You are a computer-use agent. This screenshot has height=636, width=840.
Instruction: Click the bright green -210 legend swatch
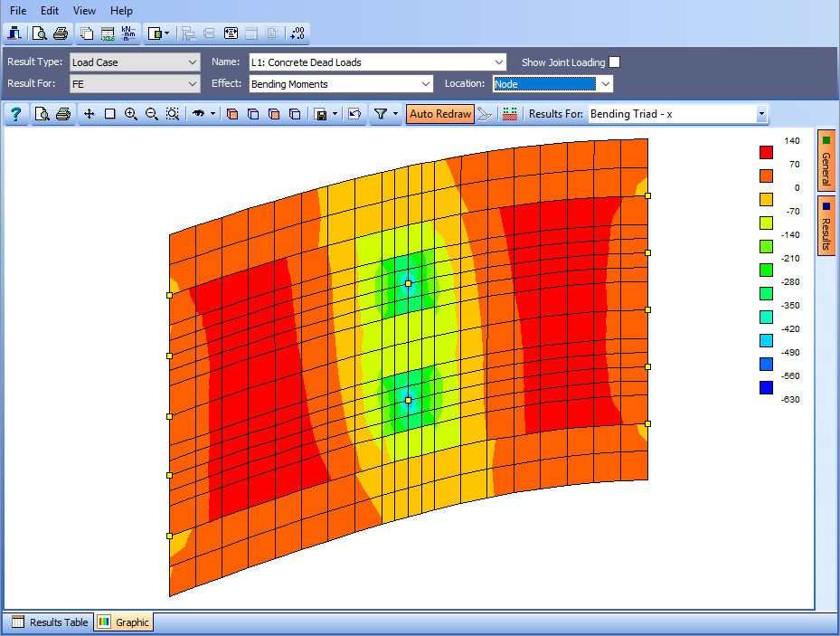[766, 270]
